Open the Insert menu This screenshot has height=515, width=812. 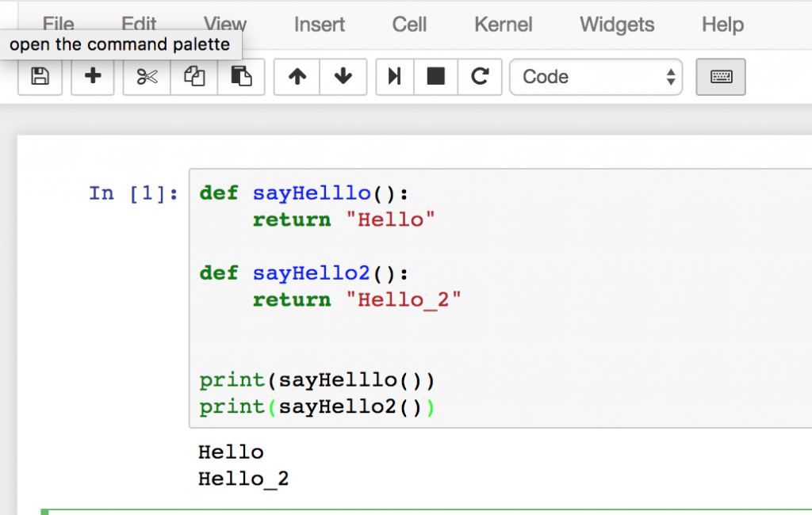click(320, 25)
